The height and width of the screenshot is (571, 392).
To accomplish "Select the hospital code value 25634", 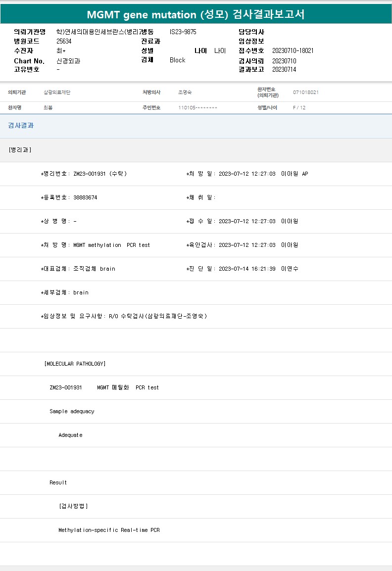I will tap(64, 41).
